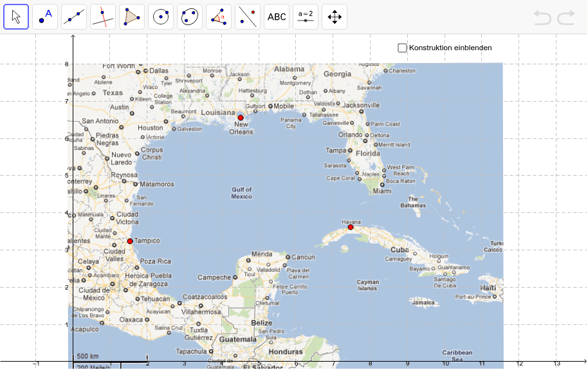The width and height of the screenshot is (588, 370).
Task: Click the Campeche label on the map
Action: [x=214, y=277]
